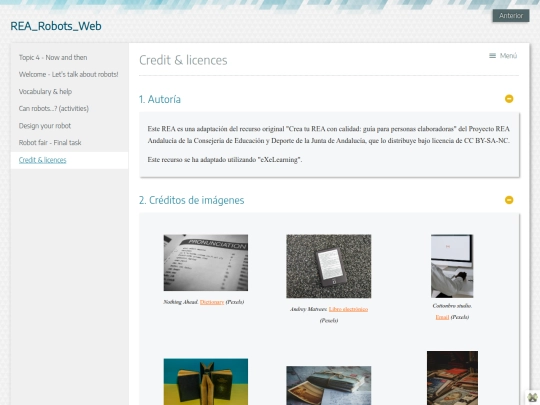
Task: Click the computer monitor email thumbnail
Action: 452,266
